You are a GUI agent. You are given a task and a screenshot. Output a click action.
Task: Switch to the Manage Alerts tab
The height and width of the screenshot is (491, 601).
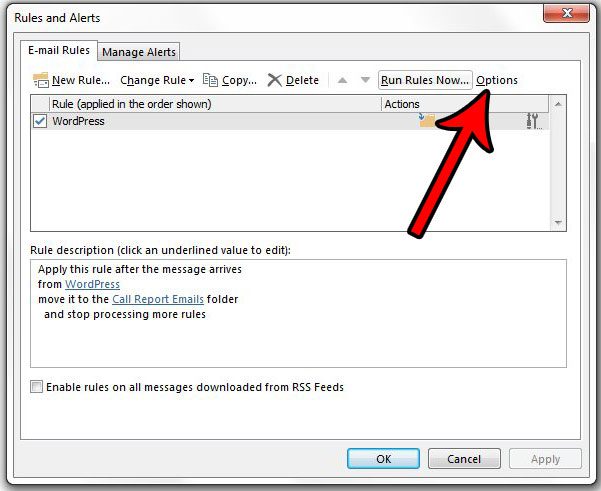pyautogui.click(x=139, y=52)
